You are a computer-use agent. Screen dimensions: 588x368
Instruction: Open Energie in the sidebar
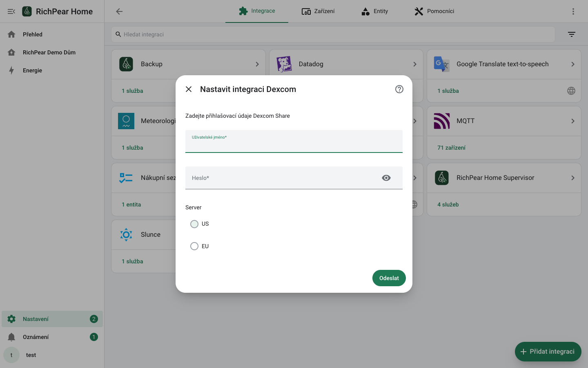(x=52, y=70)
